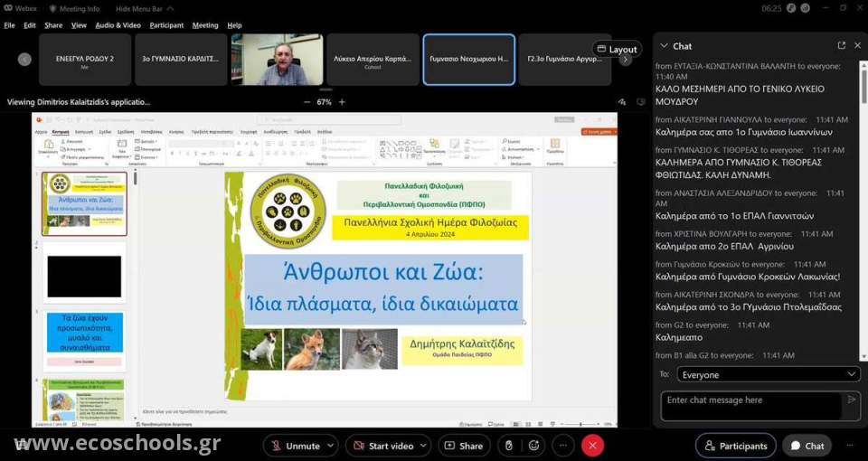Expand the Unmute audio options arrow
This screenshot has height=461, width=868.
[329, 446]
